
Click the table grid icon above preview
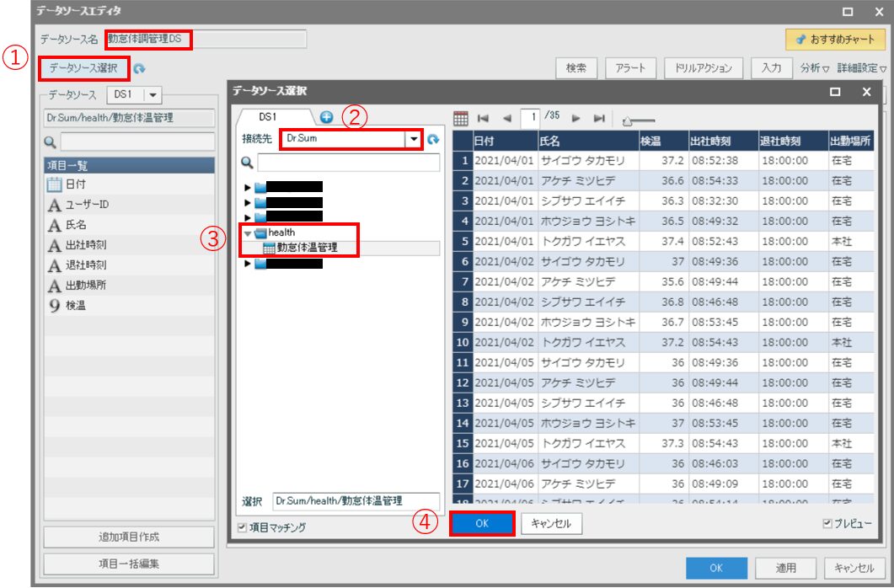460,118
